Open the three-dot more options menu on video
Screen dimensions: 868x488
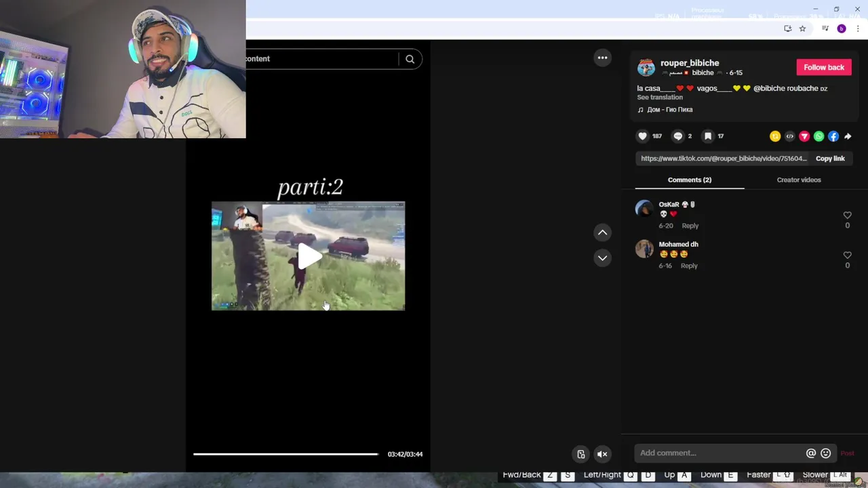click(x=602, y=58)
